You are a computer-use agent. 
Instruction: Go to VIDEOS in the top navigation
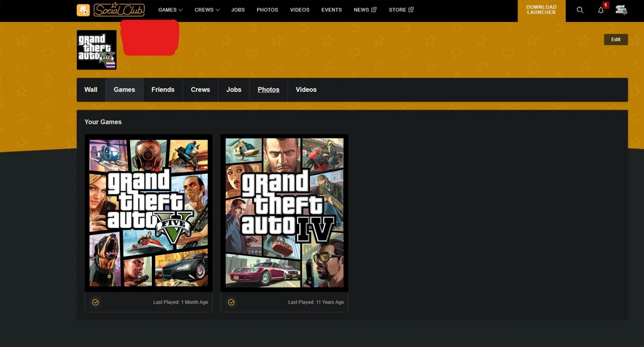pos(299,10)
